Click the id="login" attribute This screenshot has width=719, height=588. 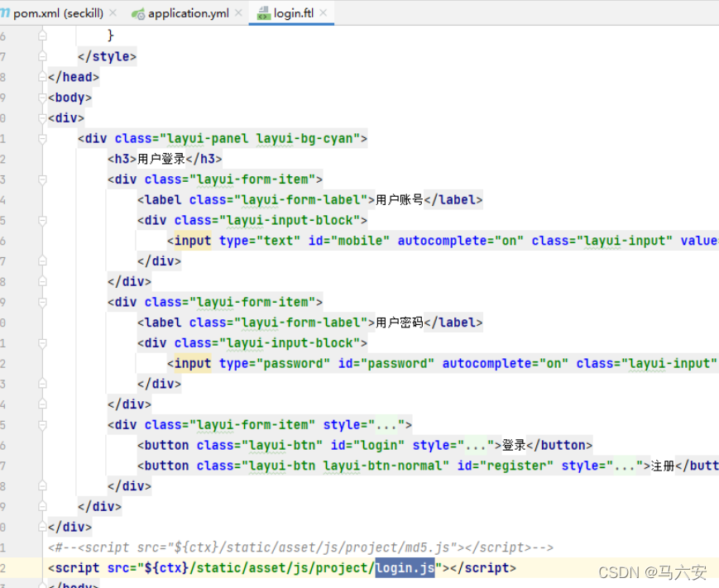click(x=367, y=445)
